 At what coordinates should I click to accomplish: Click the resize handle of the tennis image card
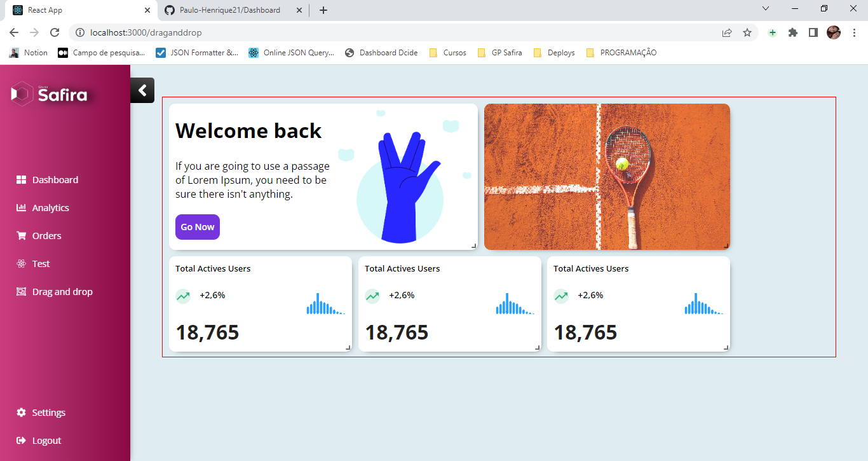click(726, 245)
